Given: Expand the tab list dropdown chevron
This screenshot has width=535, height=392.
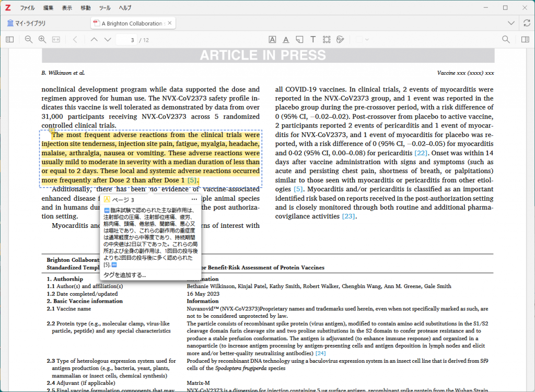Looking at the screenshot, I should [511, 23].
